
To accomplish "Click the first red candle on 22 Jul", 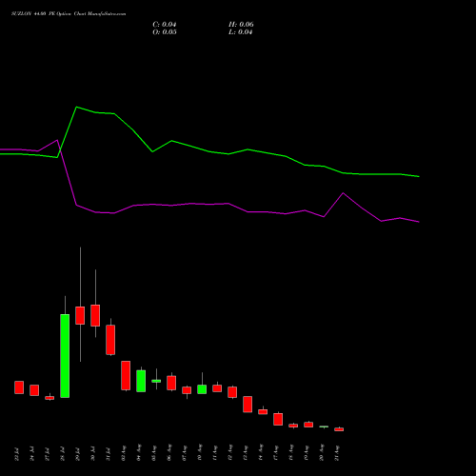I will coord(19,387).
